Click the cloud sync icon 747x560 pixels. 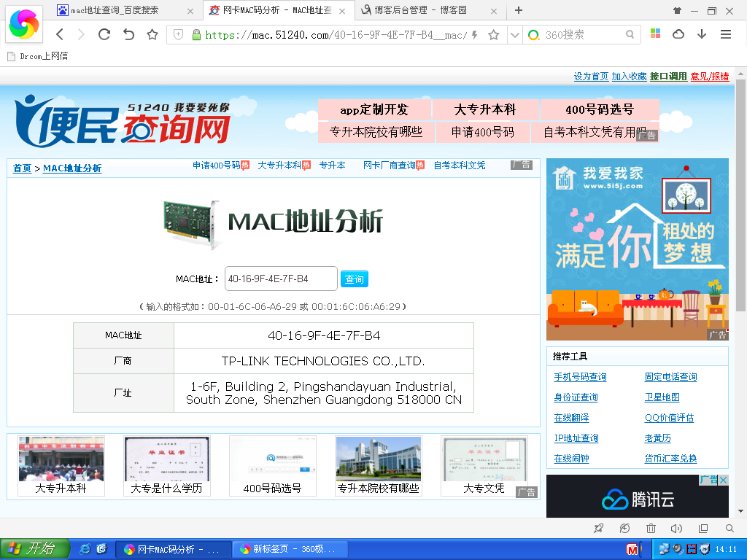click(x=678, y=34)
